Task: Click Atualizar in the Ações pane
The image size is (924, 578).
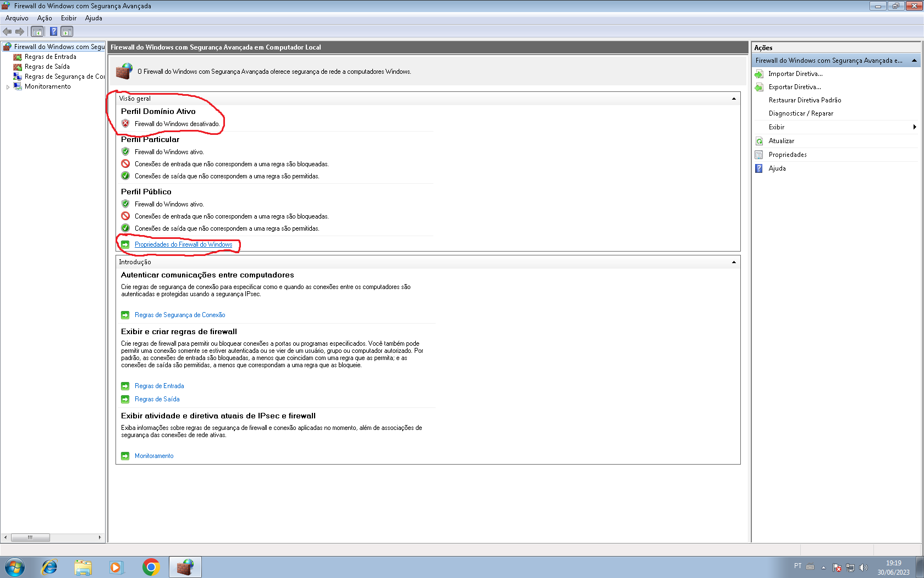Action: pos(781,141)
